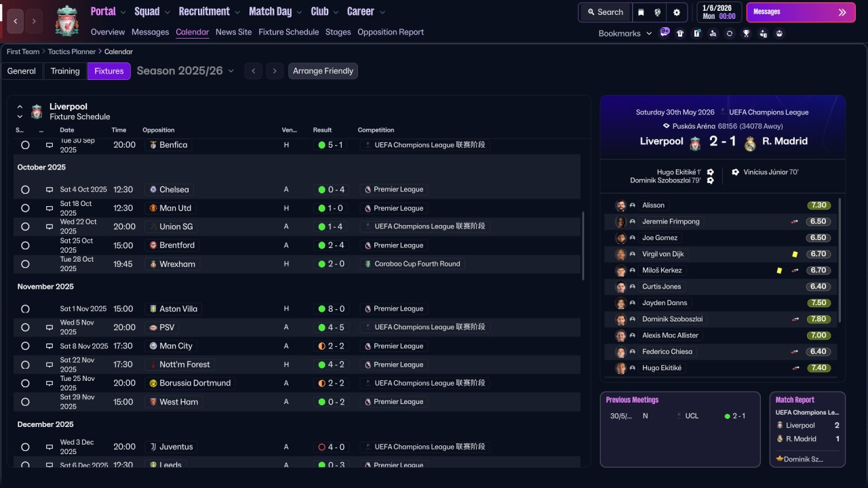Screen dimensions: 868x488
Task: Select the radio circle for Man City fixture
Action: [x=25, y=346]
